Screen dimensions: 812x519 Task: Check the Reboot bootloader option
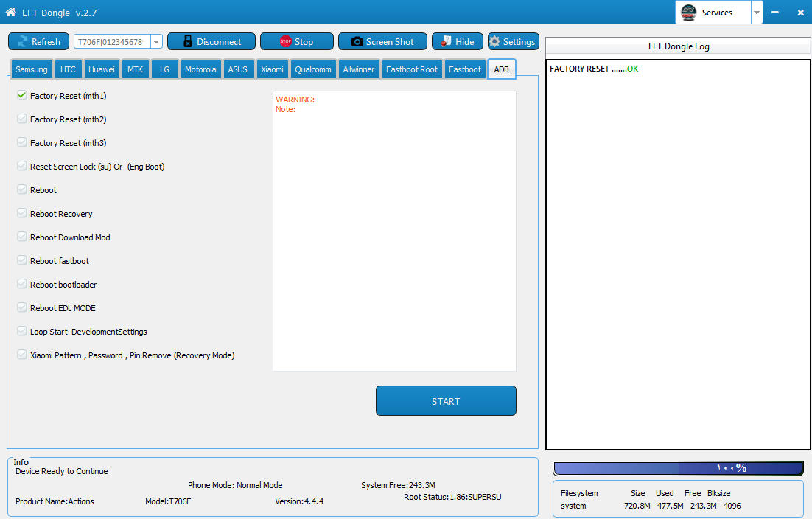tap(22, 284)
